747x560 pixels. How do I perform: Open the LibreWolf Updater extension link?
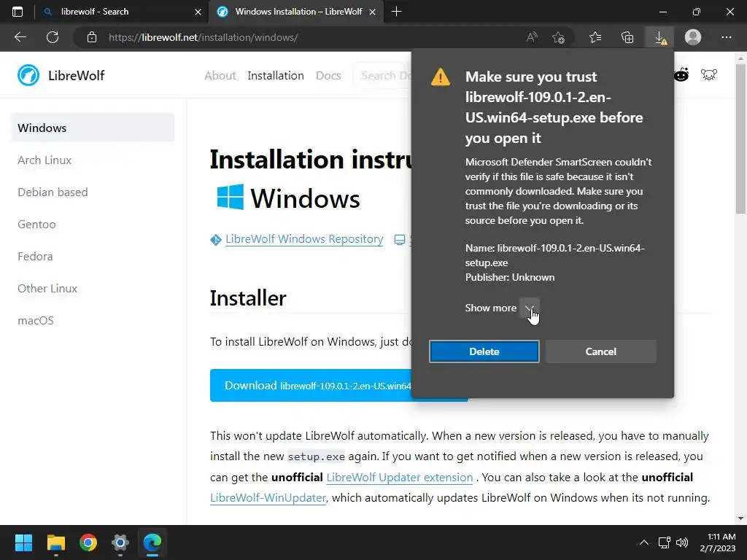click(x=399, y=477)
